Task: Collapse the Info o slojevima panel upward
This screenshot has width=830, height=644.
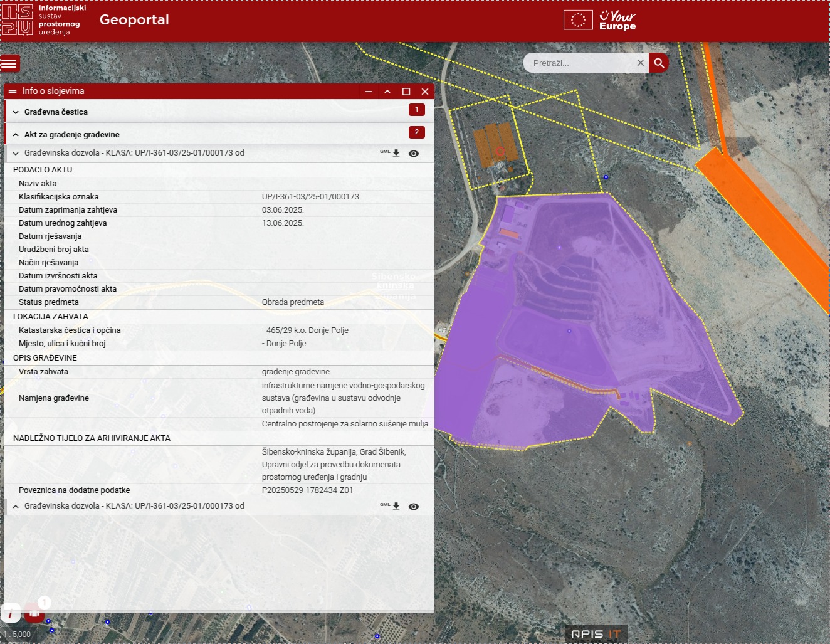Action: tap(387, 92)
